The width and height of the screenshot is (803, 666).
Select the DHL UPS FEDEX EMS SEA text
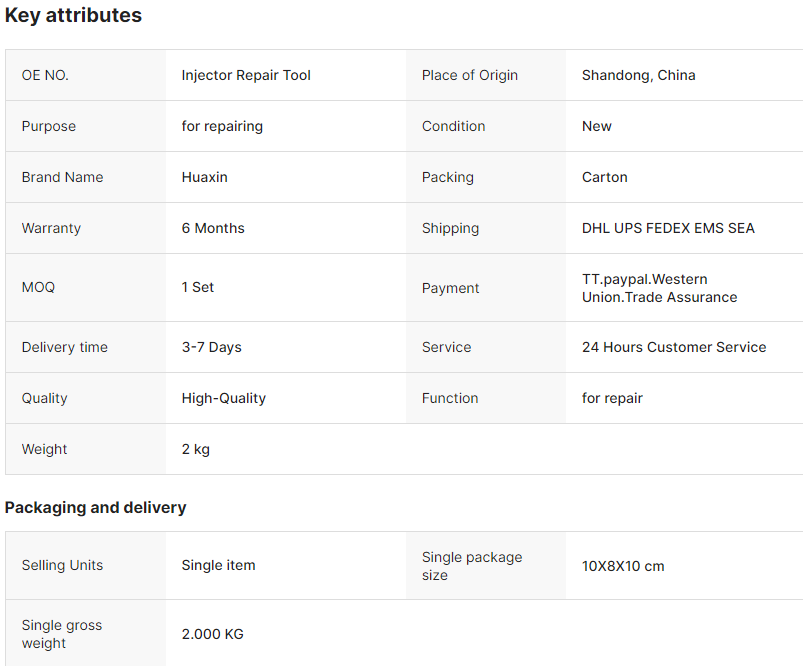pyautogui.click(x=668, y=228)
